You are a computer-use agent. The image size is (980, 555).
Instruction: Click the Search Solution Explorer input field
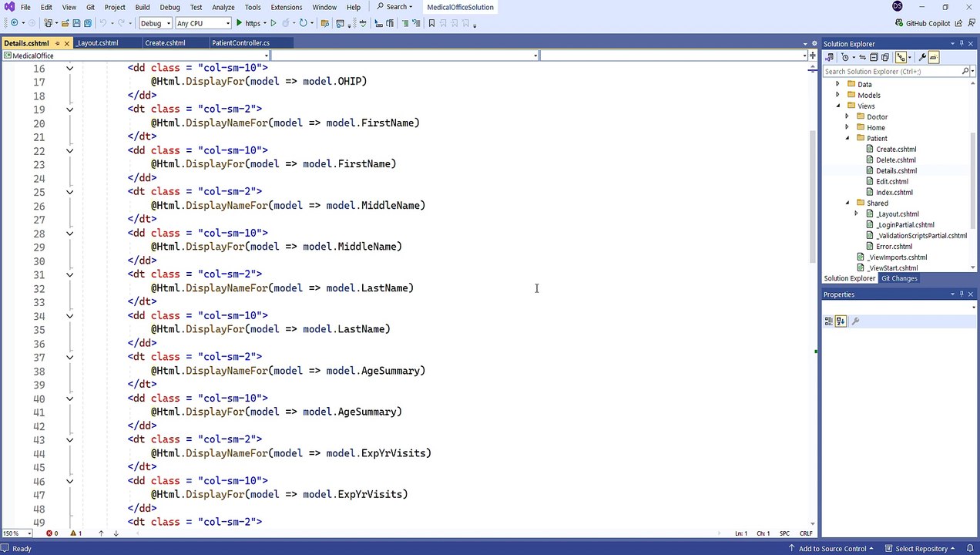point(891,71)
